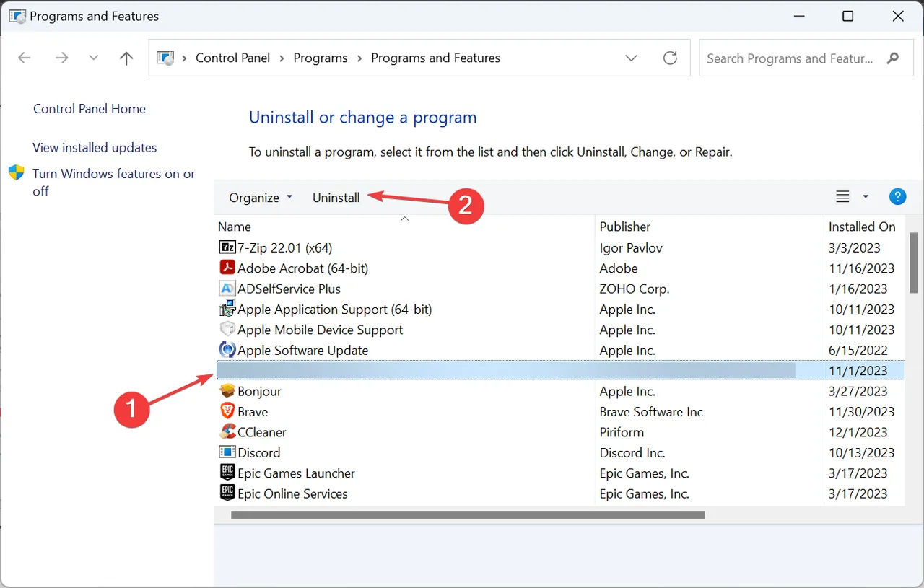Screen dimensions: 924x588
Task: Select the Apple Application Support icon
Action: pos(227,309)
